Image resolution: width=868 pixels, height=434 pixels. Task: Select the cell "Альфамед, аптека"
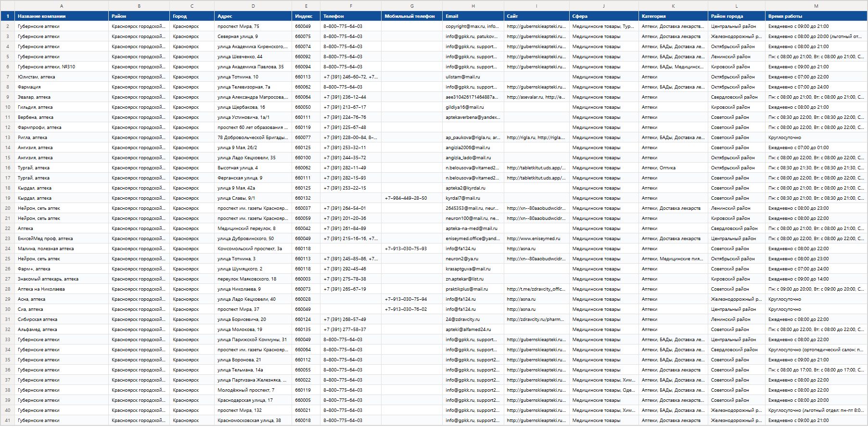pos(62,330)
